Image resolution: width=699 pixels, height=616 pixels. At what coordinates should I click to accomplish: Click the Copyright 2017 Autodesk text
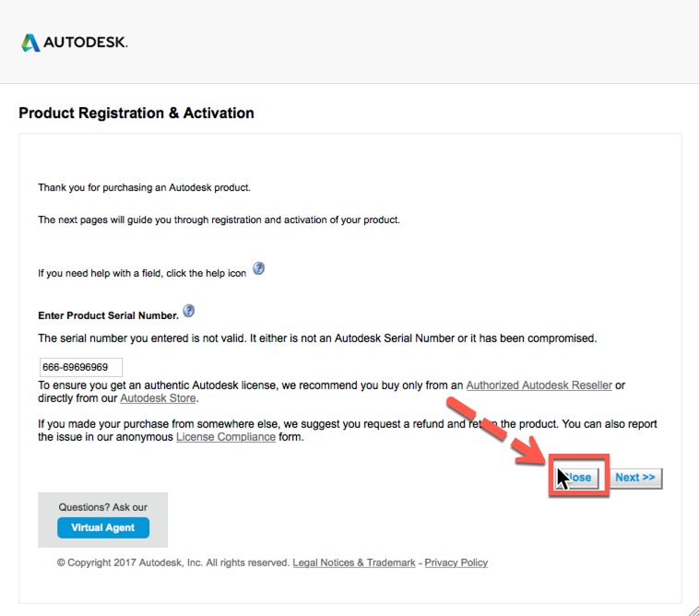(x=173, y=563)
